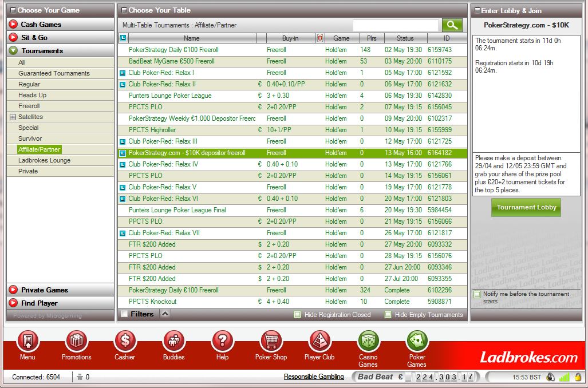Click the blue icon column header
Viewport: 588px width, 388px height.
(x=123, y=38)
